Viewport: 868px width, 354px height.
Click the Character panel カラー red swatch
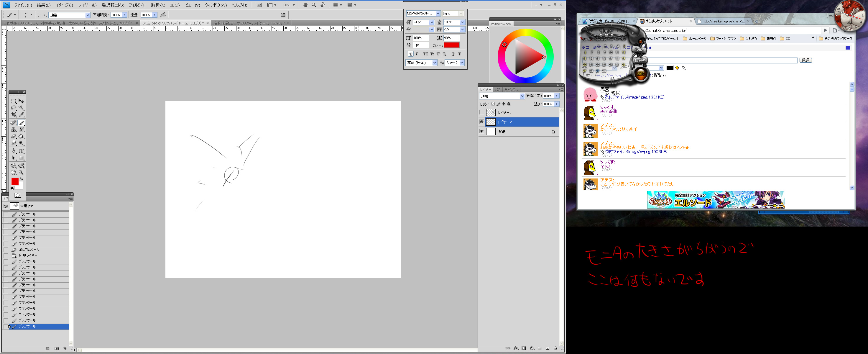coord(451,45)
